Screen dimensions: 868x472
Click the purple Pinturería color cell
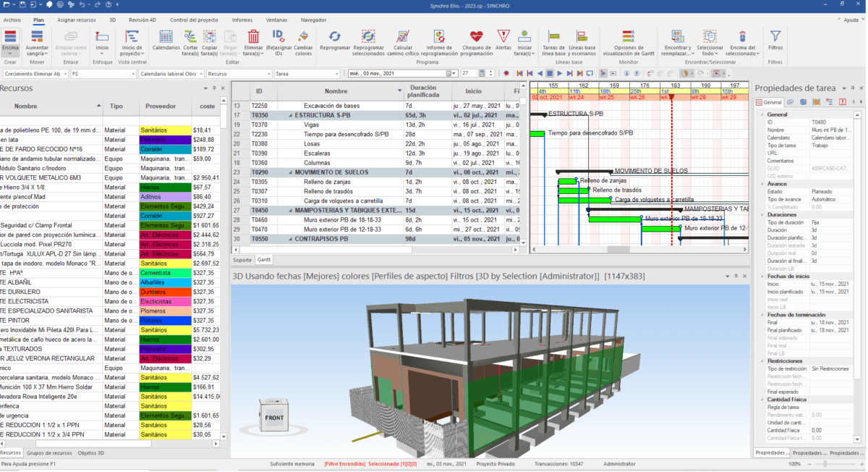pyautogui.click(x=163, y=140)
